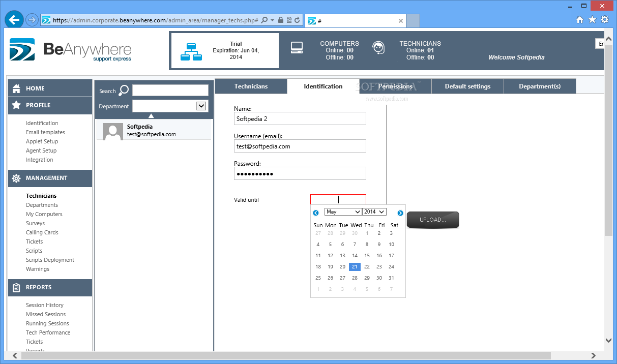Switch to the Department(s) tab

click(540, 86)
